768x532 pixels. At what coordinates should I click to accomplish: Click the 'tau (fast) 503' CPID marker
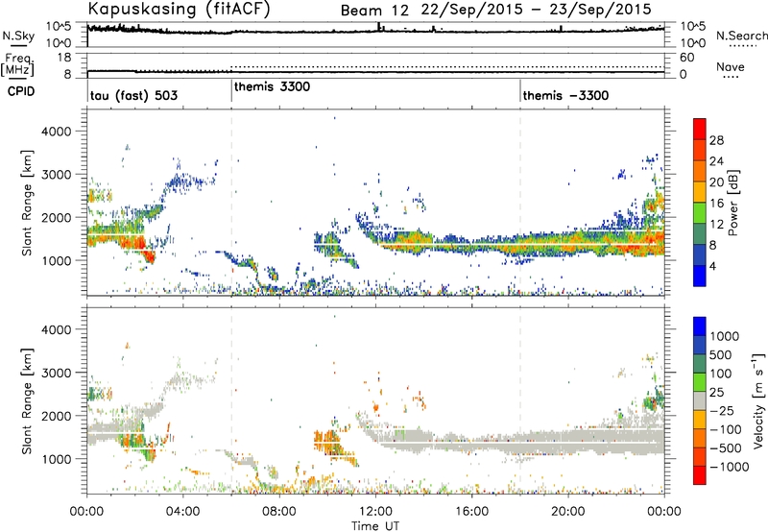(x=133, y=95)
